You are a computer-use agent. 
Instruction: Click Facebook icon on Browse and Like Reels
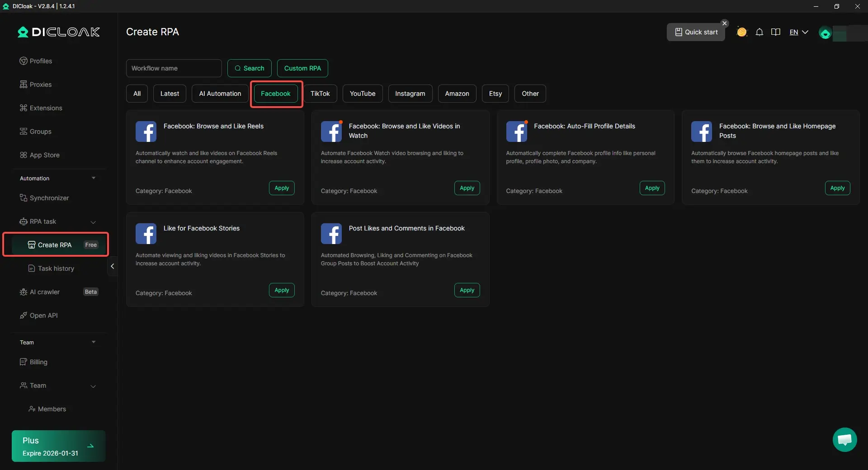146,132
